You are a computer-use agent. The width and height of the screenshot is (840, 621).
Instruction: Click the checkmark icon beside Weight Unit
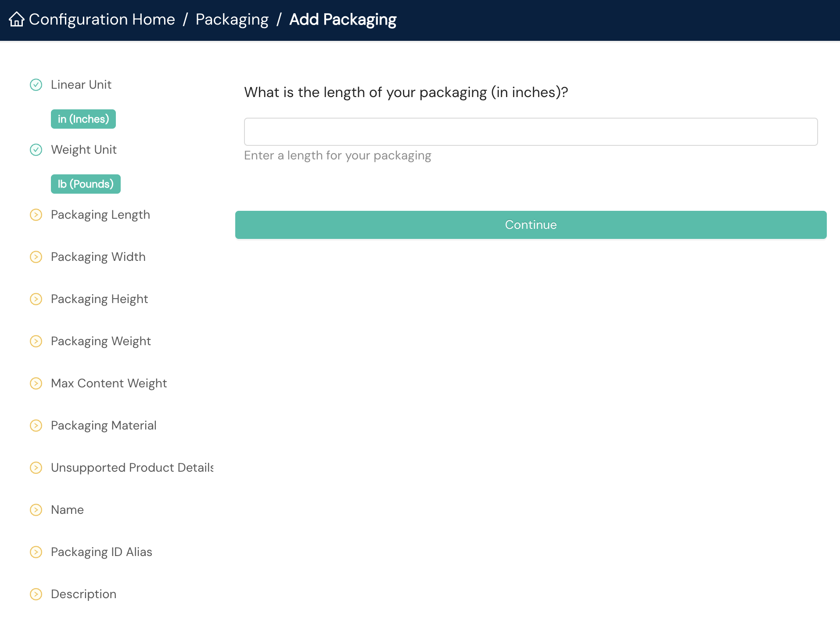coord(36,150)
